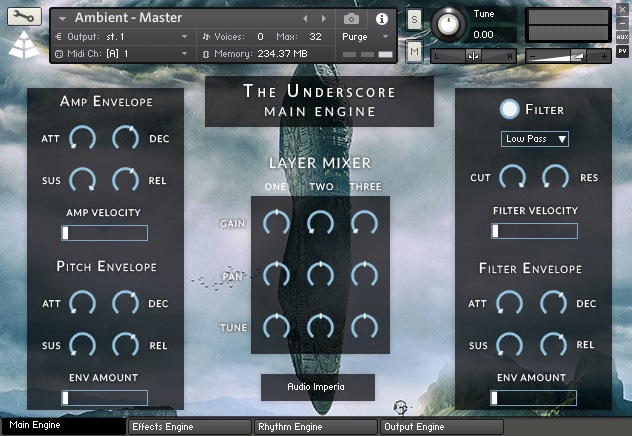Viewport: 632px width, 436px height.
Task: Click the filter RES knob
Action: pyautogui.click(x=555, y=177)
